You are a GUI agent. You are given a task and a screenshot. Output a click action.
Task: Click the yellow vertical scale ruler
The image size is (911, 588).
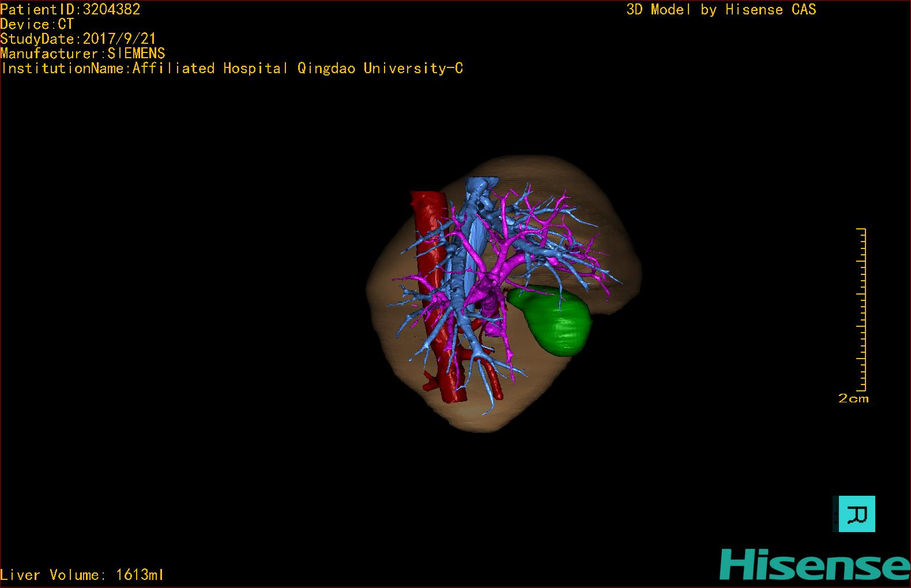click(861, 310)
